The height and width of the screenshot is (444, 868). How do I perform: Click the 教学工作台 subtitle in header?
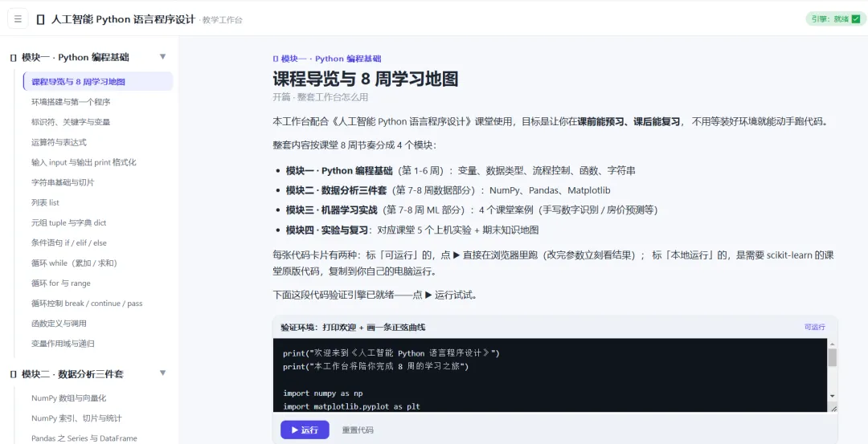point(222,20)
